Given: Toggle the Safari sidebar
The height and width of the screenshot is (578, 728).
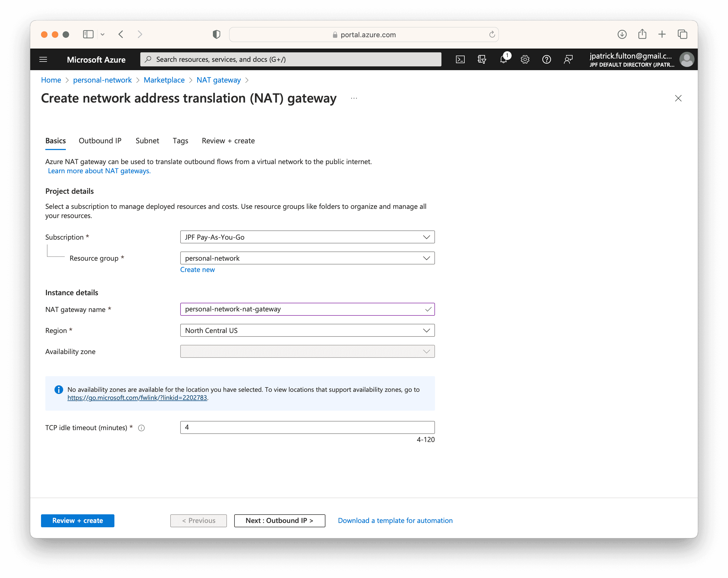Looking at the screenshot, I should (x=88, y=35).
